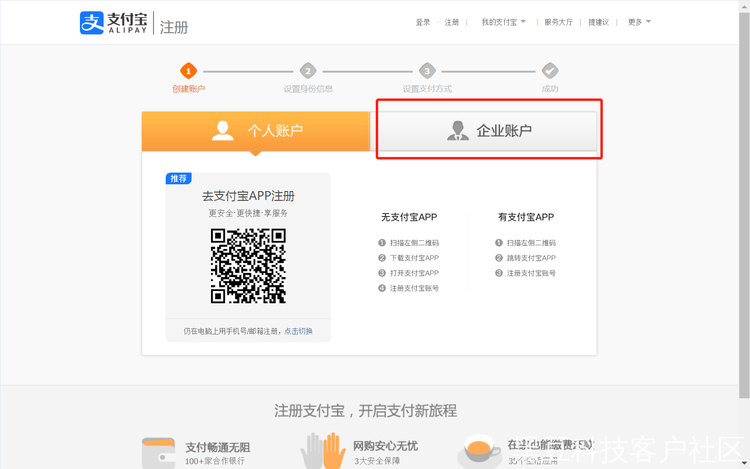Image resolution: width=750 pixels, height=469 pixels.
Task: Click the 创建账户 step label
Action: coord(188,89)
